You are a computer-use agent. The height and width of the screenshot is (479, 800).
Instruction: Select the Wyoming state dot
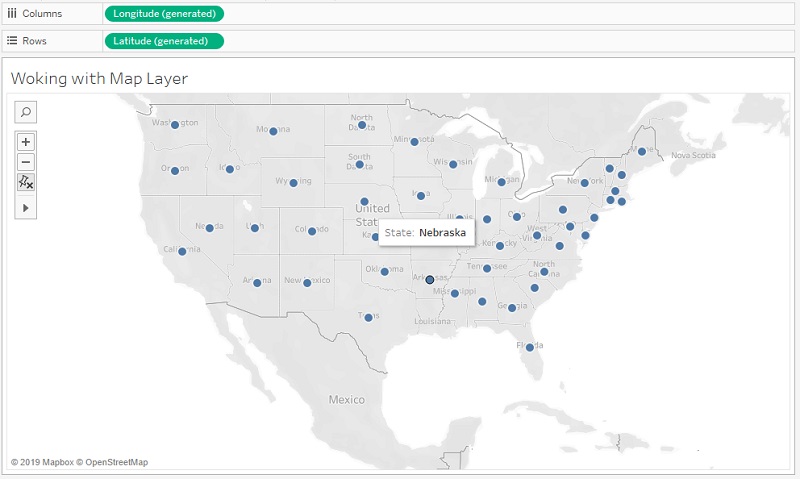[x=293, y=183]
